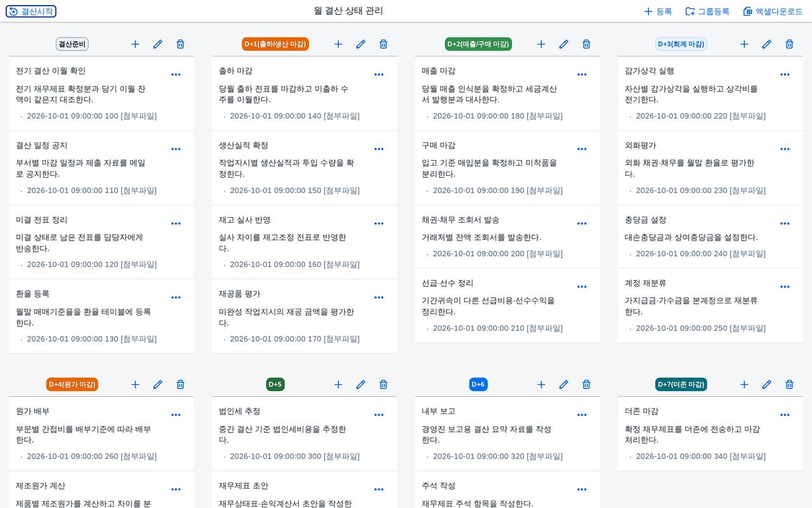This screenshot has height=508, width=812.
Task: Edit the D+7(더존 마감) column
Action: coord(767,384)
